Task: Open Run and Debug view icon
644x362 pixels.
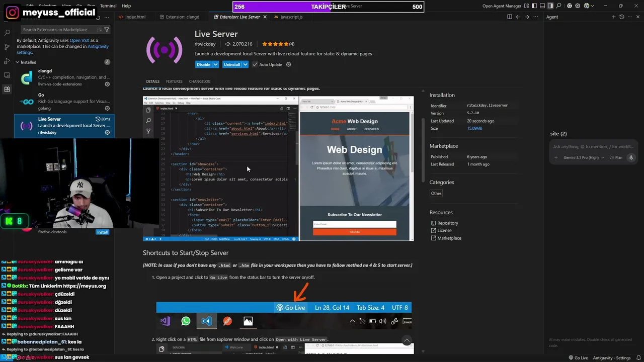Action: (7, 61)
